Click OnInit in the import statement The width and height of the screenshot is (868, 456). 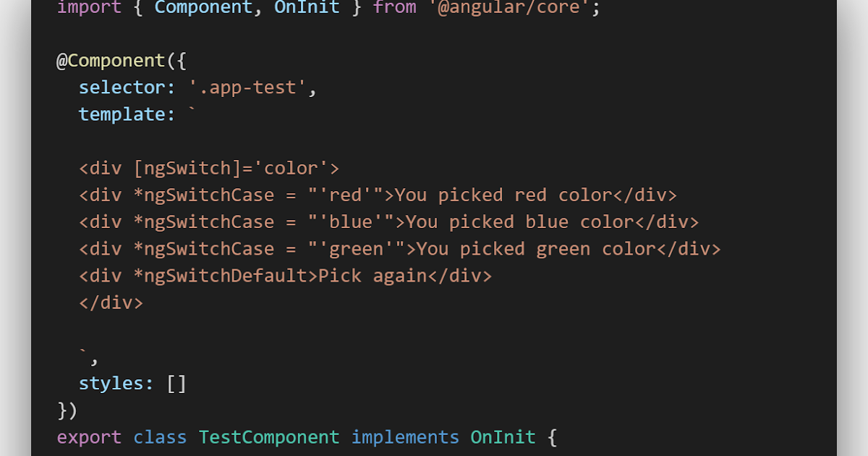pos(307,8)
